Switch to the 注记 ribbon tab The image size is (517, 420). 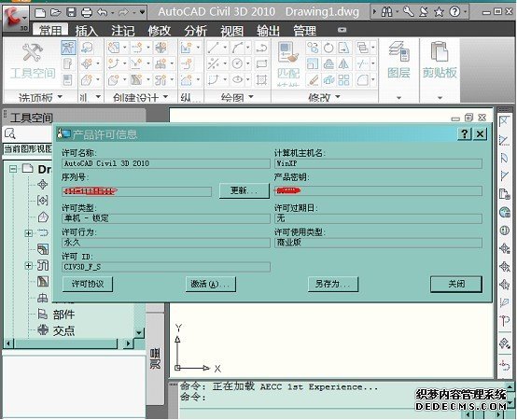click(x=122, y=31)
